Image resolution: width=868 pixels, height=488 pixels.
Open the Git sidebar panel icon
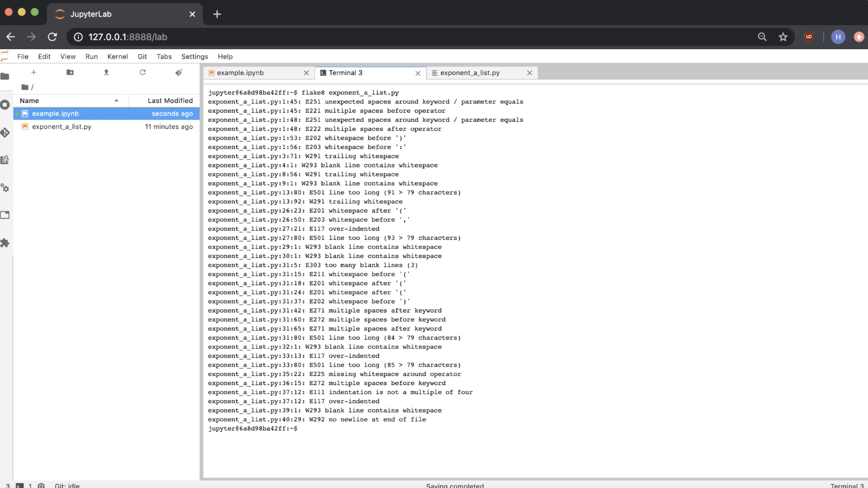pyautogui.click(x=5, y=132)
